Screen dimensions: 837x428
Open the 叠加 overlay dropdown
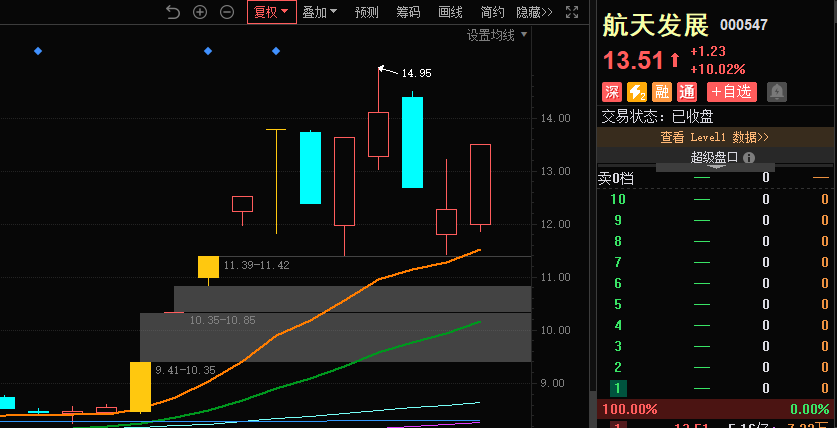[x=320, y=12]
